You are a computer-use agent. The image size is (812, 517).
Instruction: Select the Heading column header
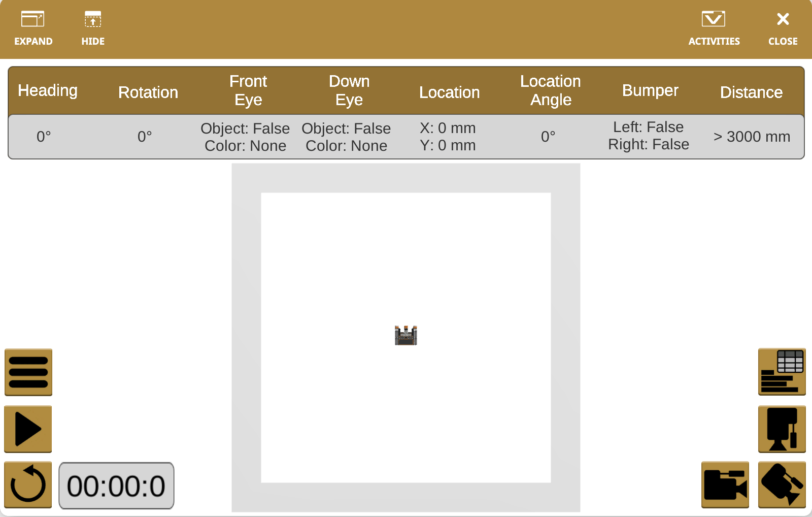click(48, 90)
